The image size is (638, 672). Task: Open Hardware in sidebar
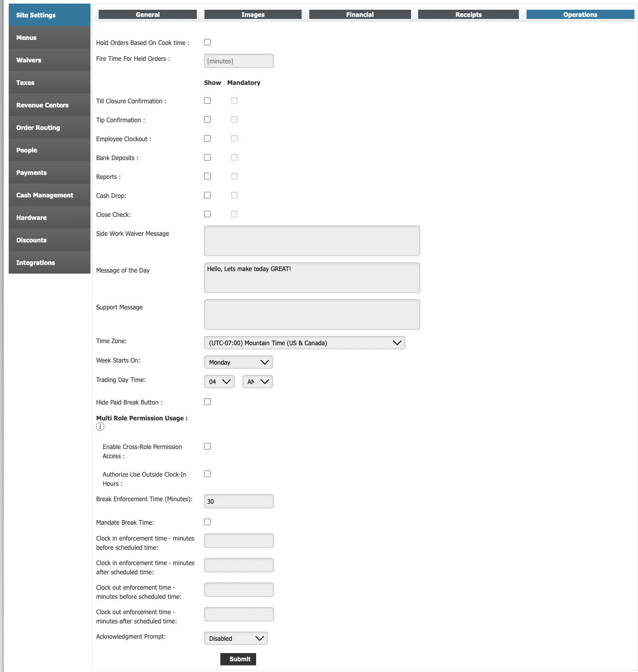(50, 217)
